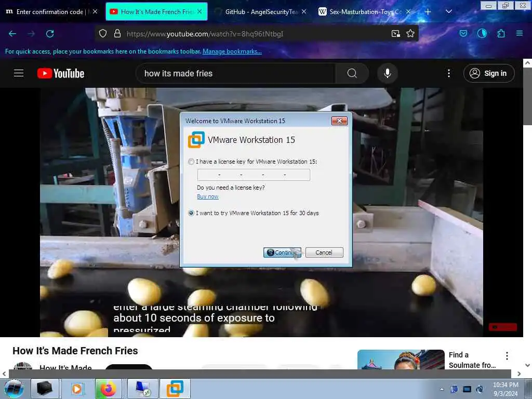Open the Pocket save icon
This screenshot has width=532, height=399.
463,34
